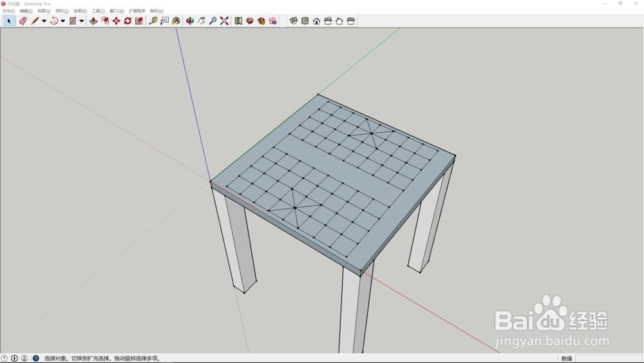Select the Arc tool

pyautogui.click(x=54, y=21)
